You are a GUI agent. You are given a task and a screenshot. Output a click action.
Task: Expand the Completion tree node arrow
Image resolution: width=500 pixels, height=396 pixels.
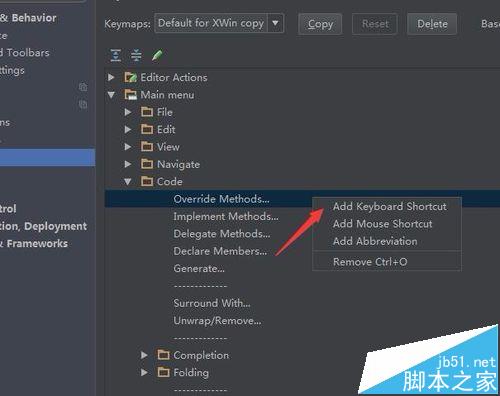(x=144, y=355)
